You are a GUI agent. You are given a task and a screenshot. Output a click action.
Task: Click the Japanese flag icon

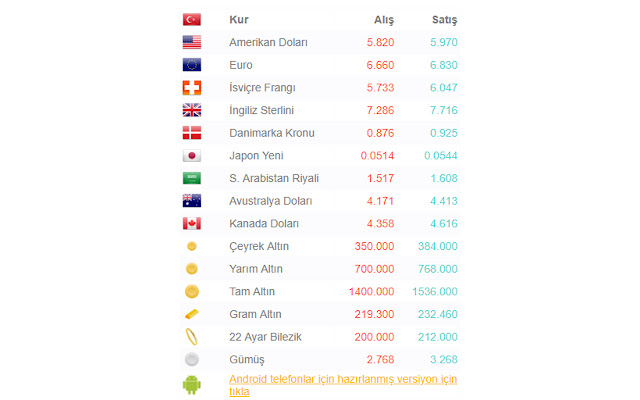pos(192,156)
